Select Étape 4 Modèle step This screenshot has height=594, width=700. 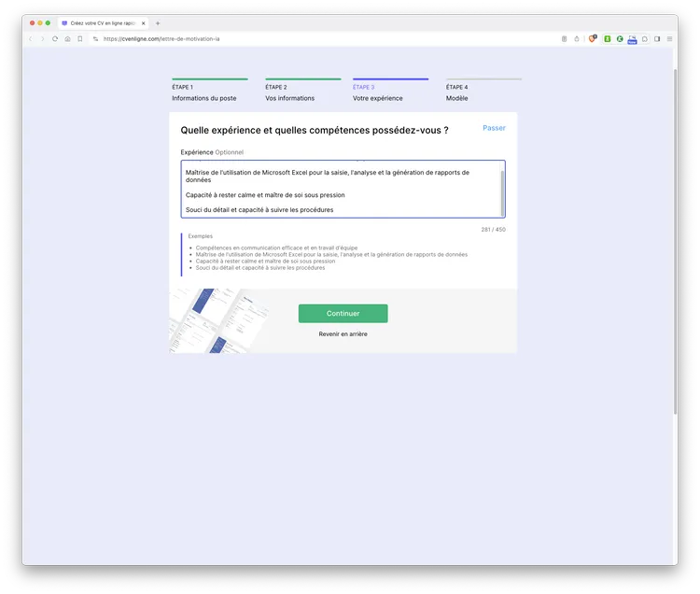coord(483,91)
